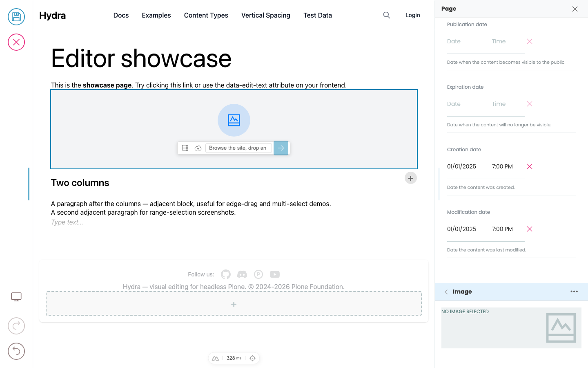
Task: Undo the last action
Action: click(x=16, y=351)
